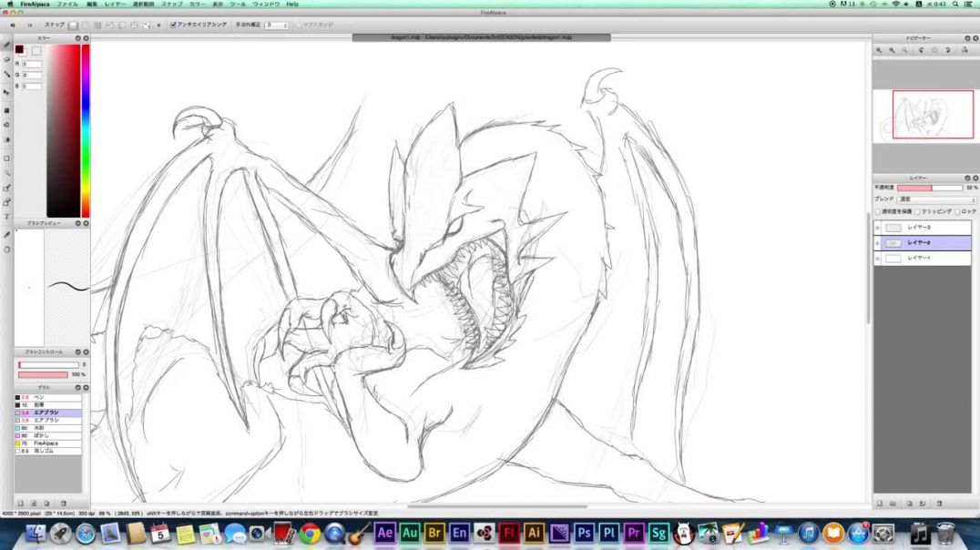Open the ファイル menu
The width and height of the screenshot is (980, 550).
67,4
